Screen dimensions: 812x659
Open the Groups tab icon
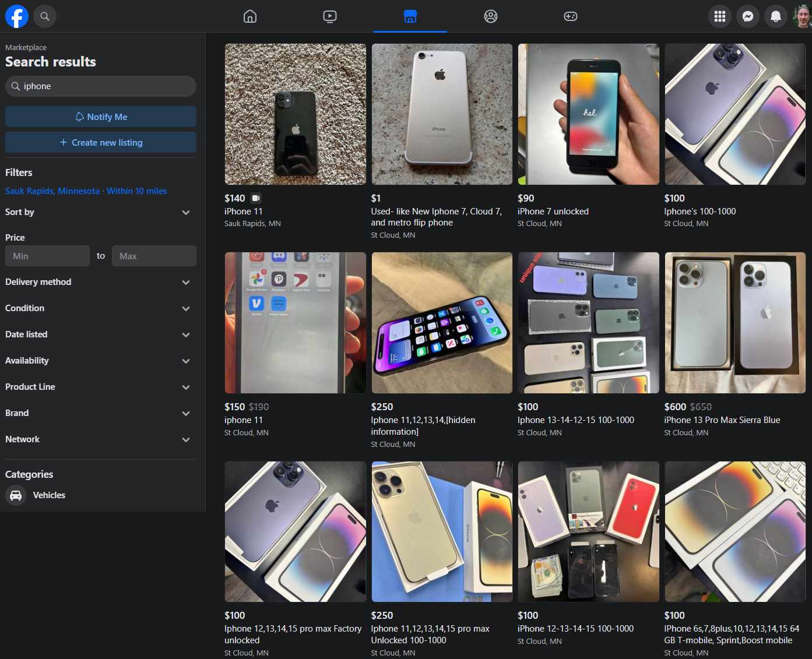click(x=491, y=16)
